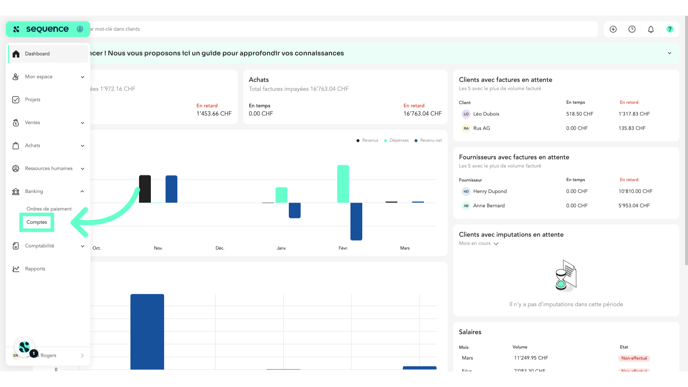Viewport: 688px width, 387px height.
Task: Open Projets in the sidebar
Action: 32,100
